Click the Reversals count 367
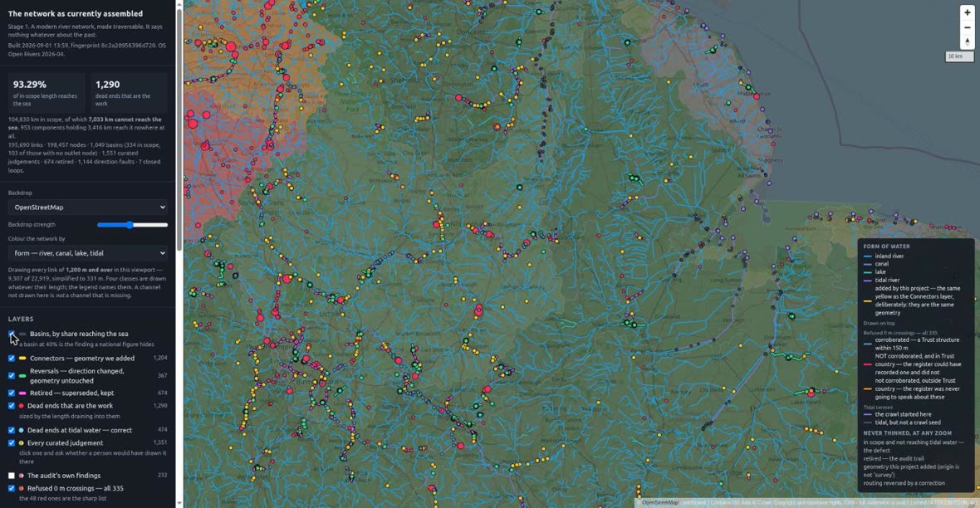980x508 pixels. (x=163, y=375)
